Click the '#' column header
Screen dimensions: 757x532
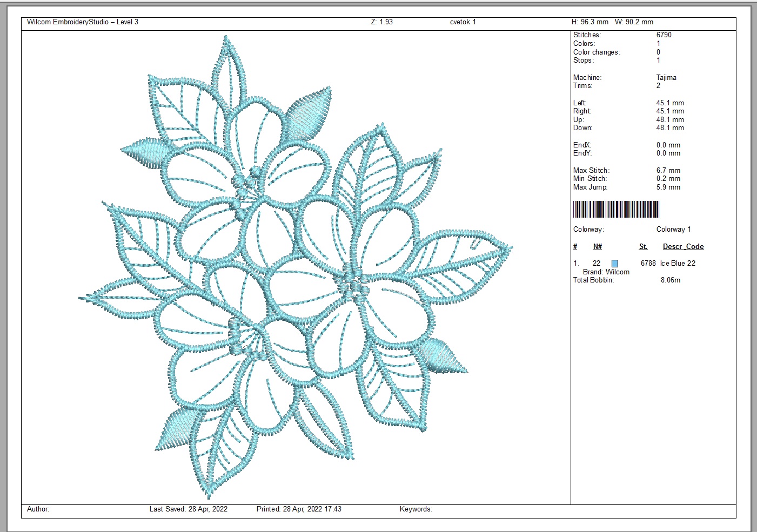click(x=575, y=247)
